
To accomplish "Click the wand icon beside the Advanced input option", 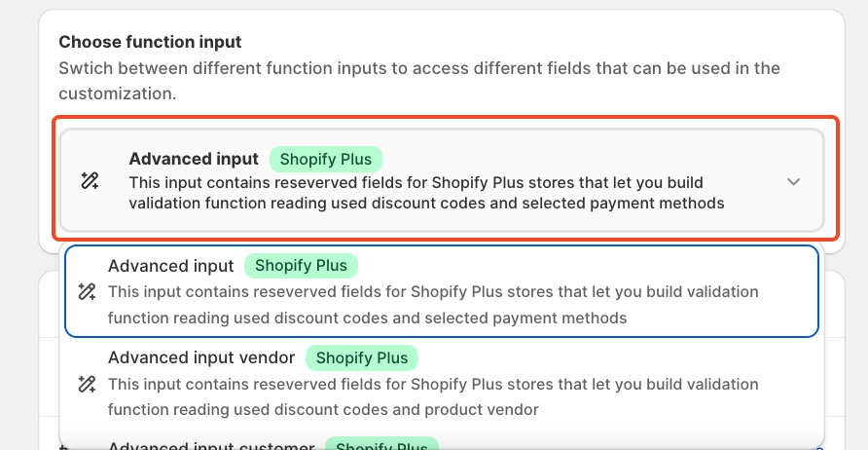I will [87, 291].
